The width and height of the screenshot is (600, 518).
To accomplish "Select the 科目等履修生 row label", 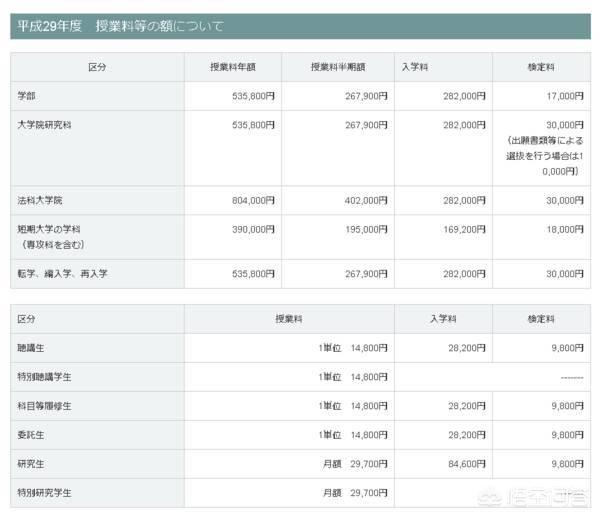I will point(46,406).
